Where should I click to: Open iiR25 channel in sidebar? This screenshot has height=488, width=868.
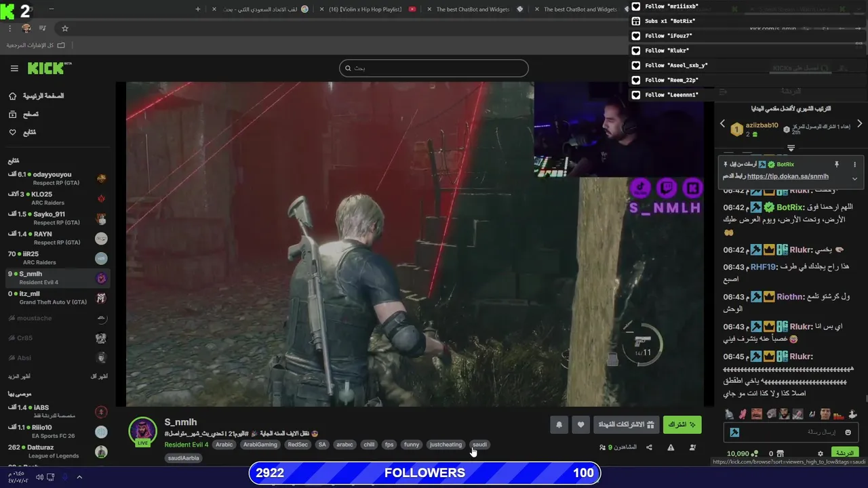pos(57,258)
